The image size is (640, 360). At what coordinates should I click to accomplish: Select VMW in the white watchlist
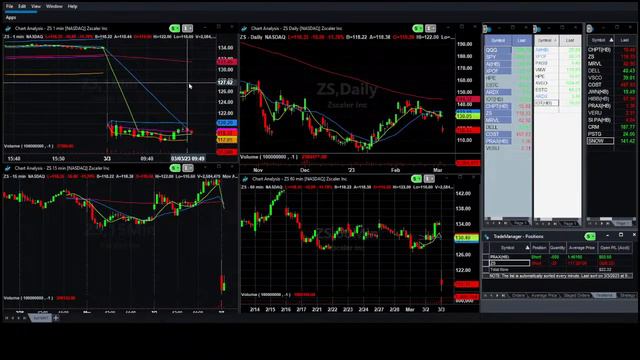(546, 70)
